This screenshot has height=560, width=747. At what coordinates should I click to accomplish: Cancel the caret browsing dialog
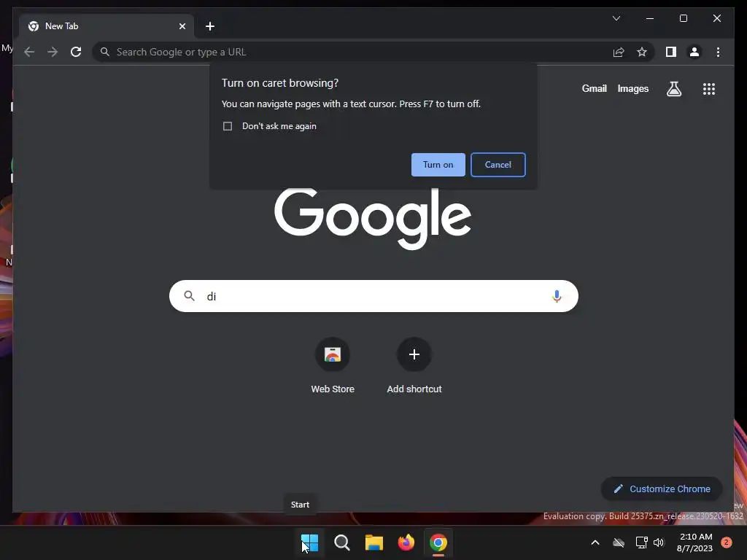coord(498,165)
